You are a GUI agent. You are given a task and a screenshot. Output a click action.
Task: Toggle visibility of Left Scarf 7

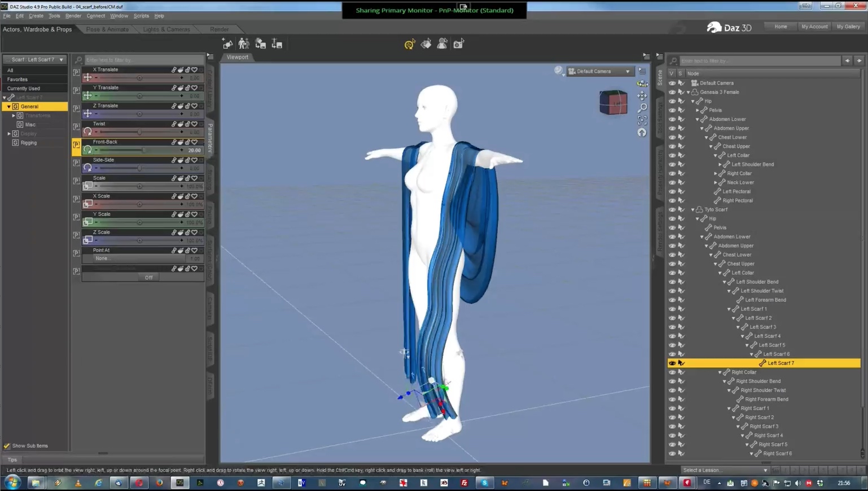[x=672, y=363]
